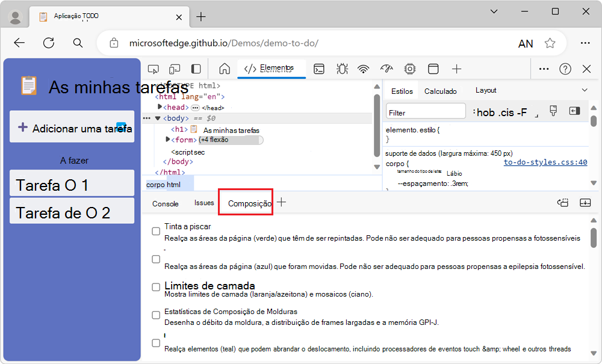This screenshot has width=602, height=364.
Task: Enable the Tinta a piscar option
Action: [156, 230]
